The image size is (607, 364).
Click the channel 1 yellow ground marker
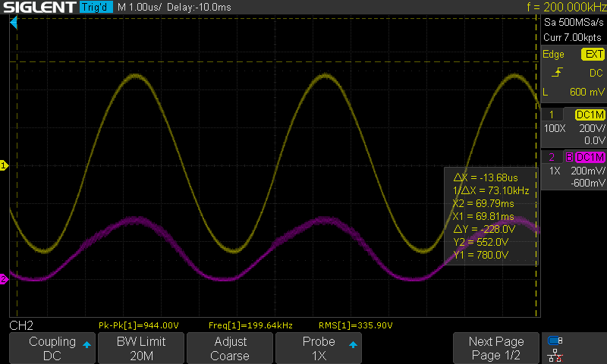(4, 165)
